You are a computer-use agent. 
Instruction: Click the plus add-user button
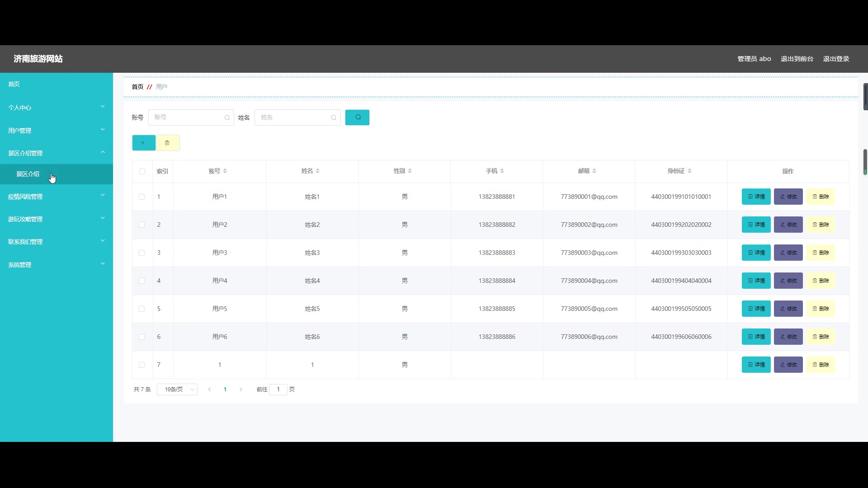[x=143, y=143]
